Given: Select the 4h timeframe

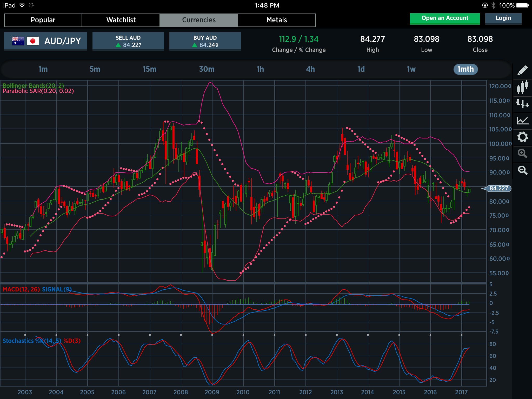Looking at the screenshot, I should (310, 69).
